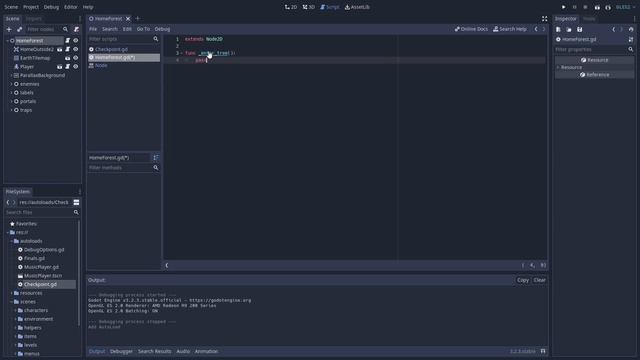
Task: Instance a scene using the link icon
Action: 20,29
